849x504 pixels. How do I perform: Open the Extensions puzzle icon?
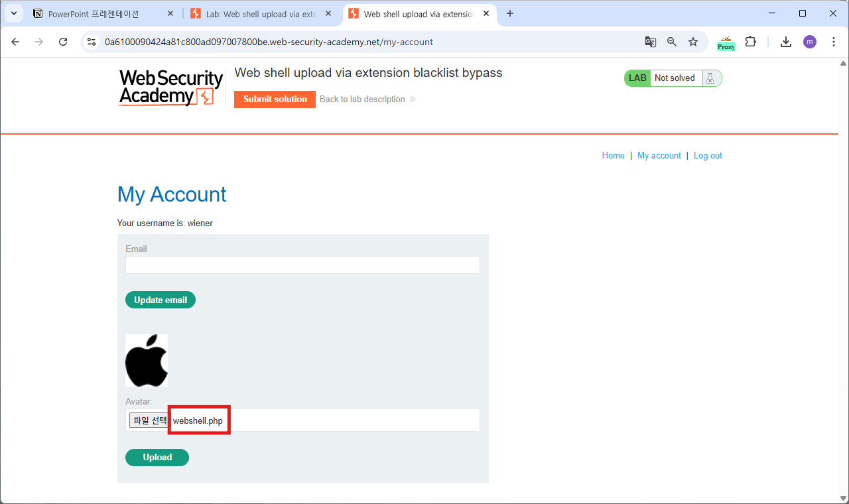pyautogui.click(x=750, y=42)
